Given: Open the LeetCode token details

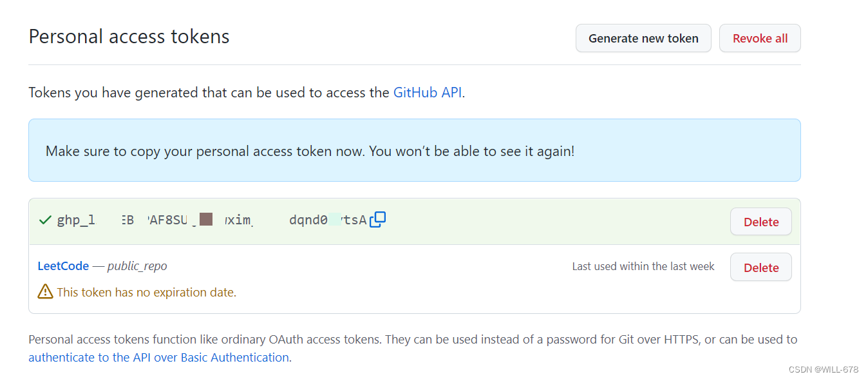Looking at the screenshot, I should click(x=62, y=266).
